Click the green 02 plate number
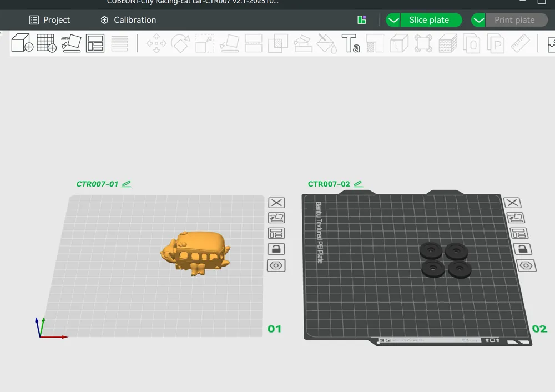 539,329
